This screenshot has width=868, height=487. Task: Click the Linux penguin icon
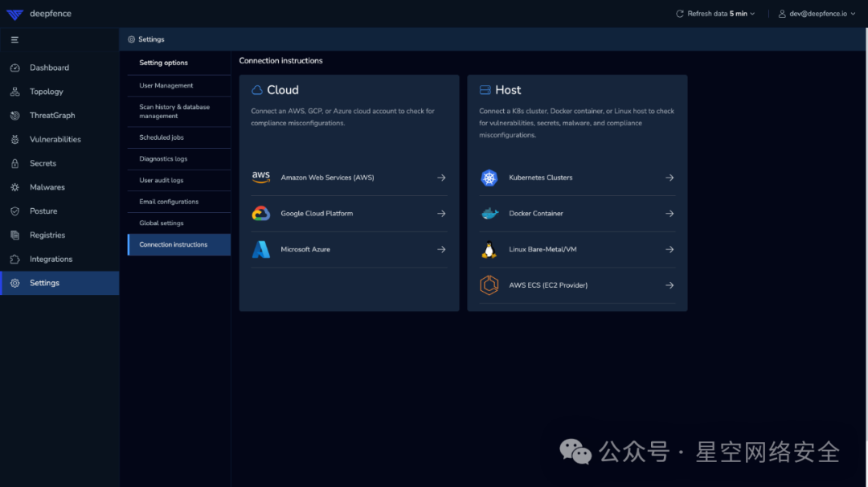[489, 250]
